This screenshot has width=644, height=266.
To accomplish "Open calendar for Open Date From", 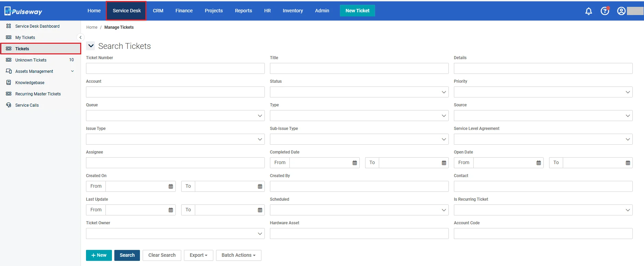I will (539, 163).
